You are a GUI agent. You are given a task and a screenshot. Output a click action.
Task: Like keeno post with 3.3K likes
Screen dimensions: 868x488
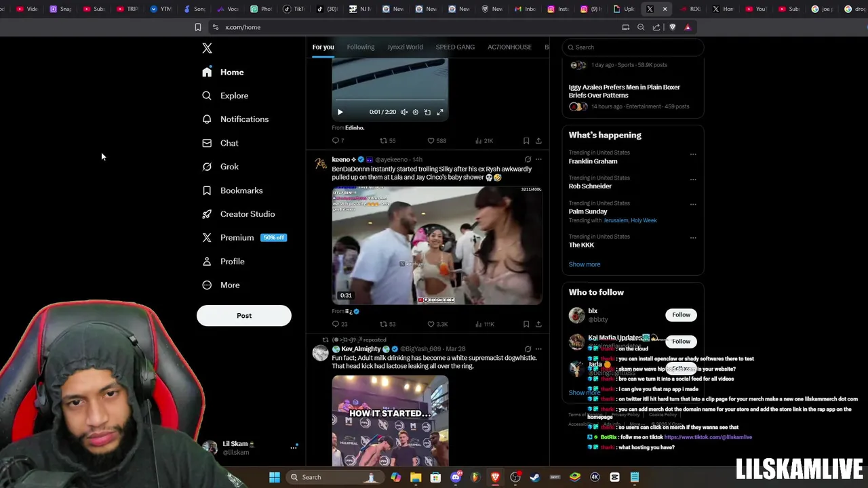[437, 325]
